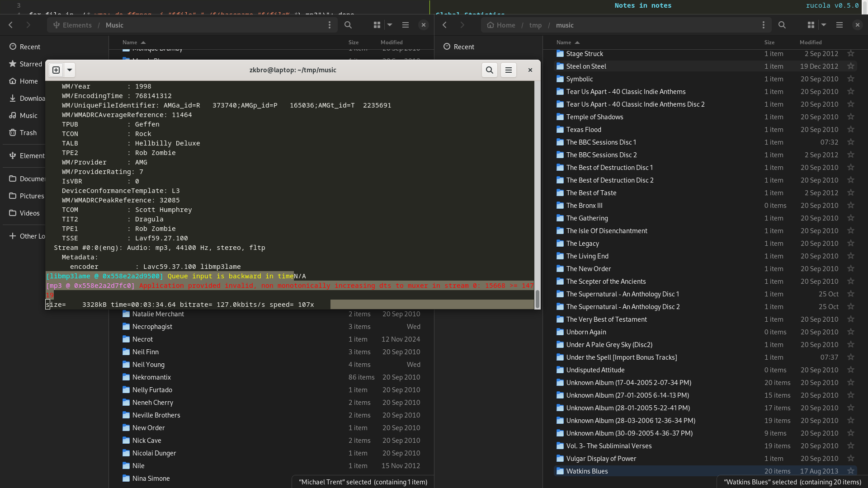
Task: Click terminal search magnifier icon
Action: [x=489, y=70]
